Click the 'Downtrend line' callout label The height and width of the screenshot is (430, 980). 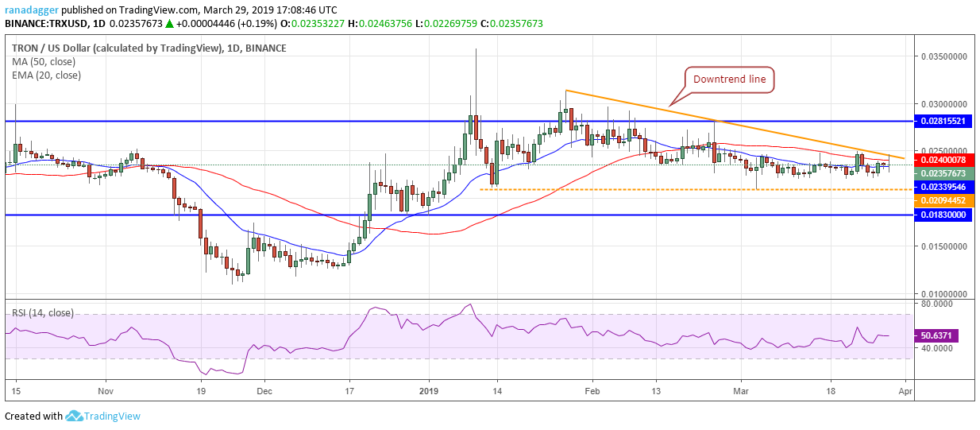pos(728,79)
